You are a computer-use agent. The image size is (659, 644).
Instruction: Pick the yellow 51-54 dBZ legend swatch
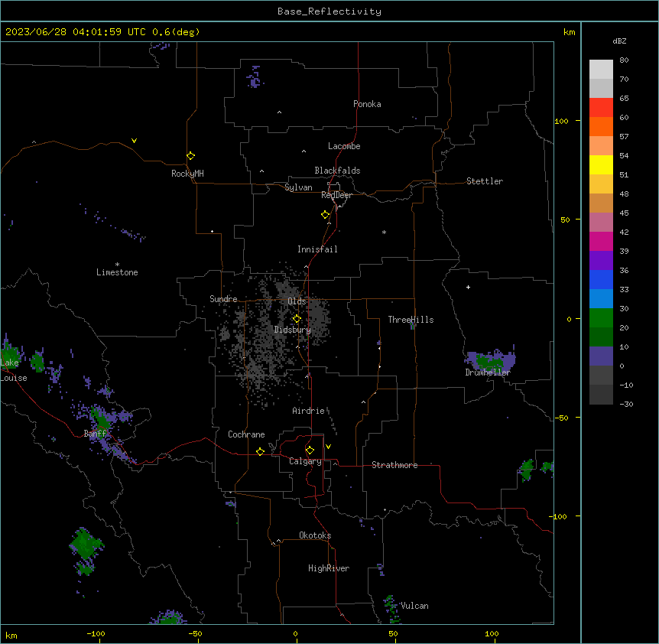[x=601, y=164]
